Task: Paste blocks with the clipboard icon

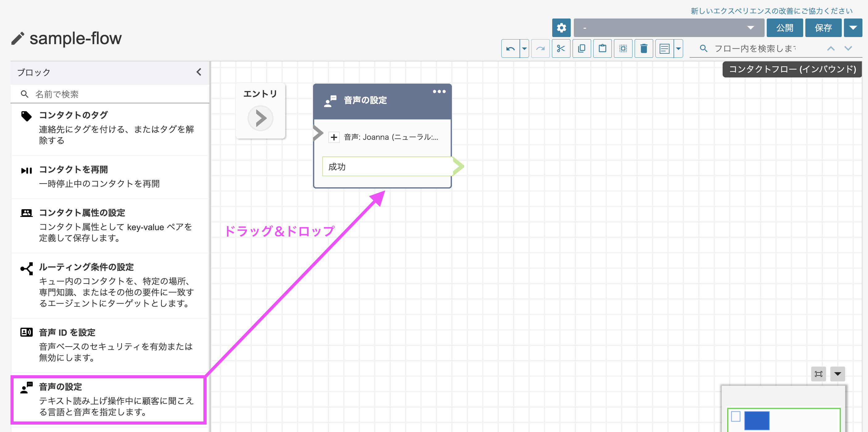Action: click(x=603, y=48)
